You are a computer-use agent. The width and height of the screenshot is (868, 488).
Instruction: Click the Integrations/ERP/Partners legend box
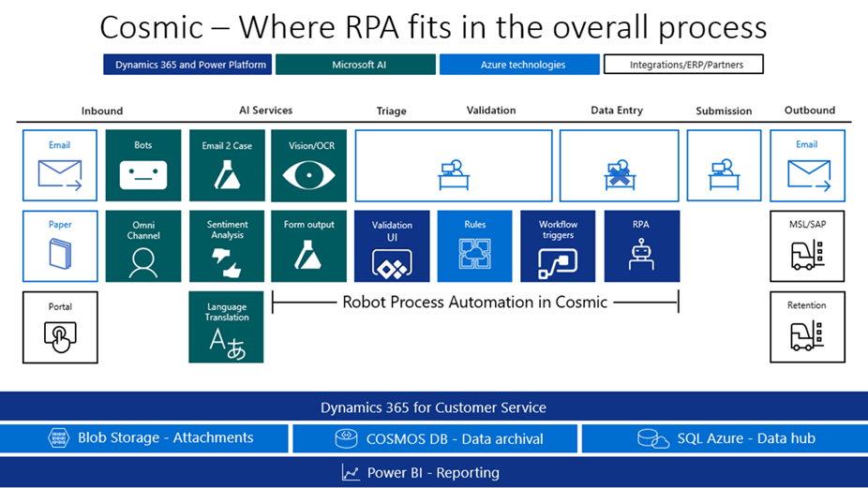coord(683,65)
